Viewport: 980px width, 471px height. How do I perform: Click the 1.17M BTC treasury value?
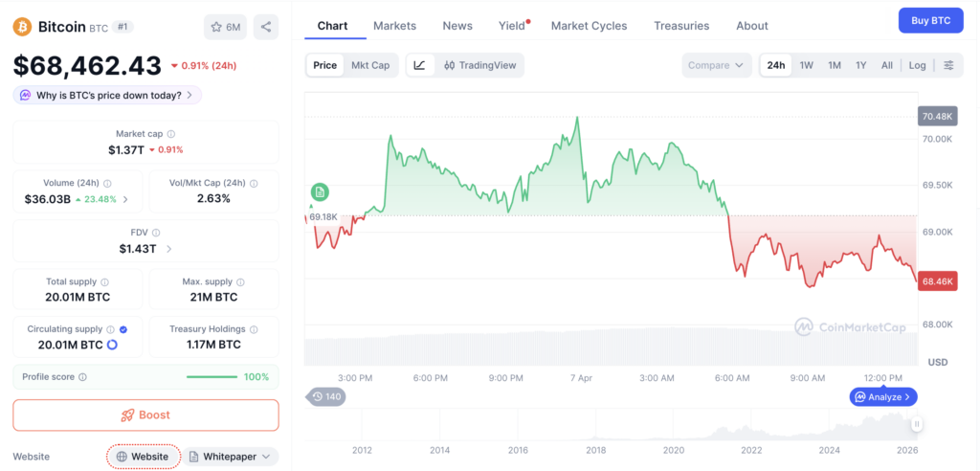pyautogui.click(x=213, y=345)
